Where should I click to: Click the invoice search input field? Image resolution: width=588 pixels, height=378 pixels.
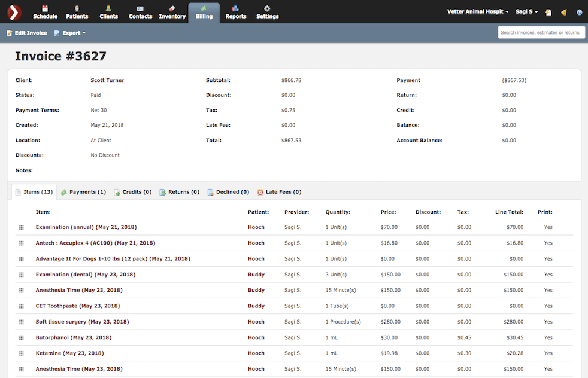point(541,32)
